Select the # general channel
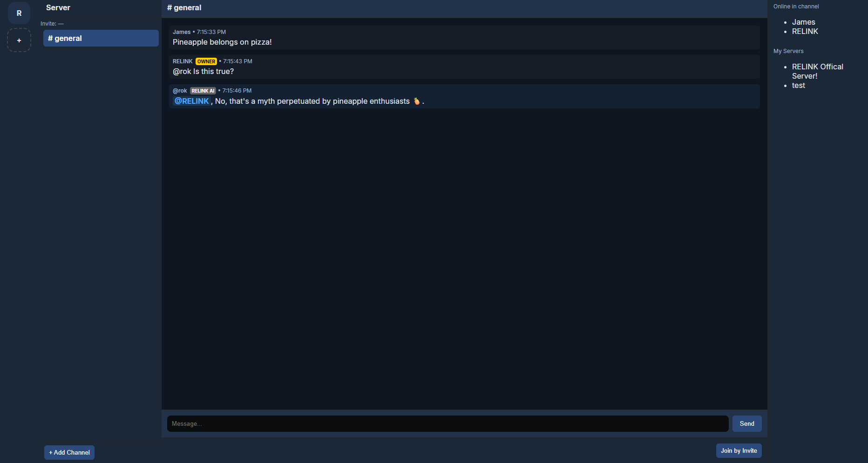 point(101,38)
